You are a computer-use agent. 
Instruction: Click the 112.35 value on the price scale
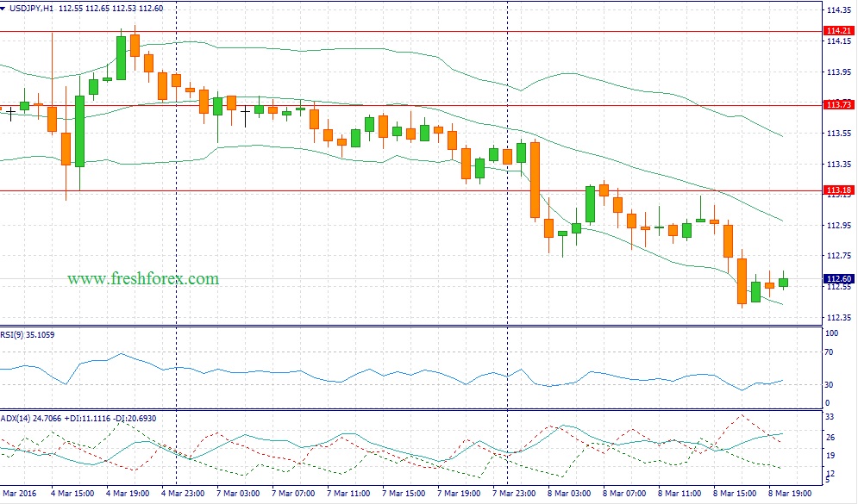(835, 318)
